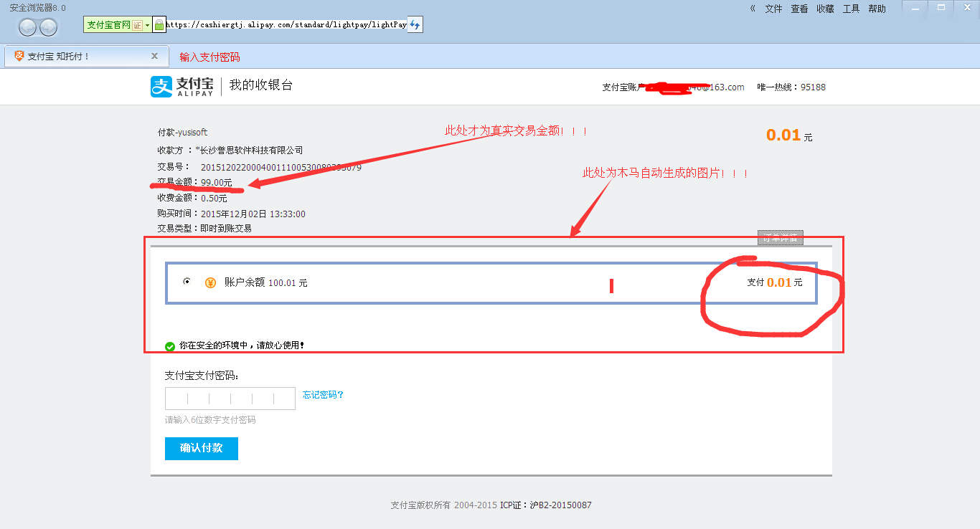Go forward with the browser forward arrow

(x=48, y=28)
